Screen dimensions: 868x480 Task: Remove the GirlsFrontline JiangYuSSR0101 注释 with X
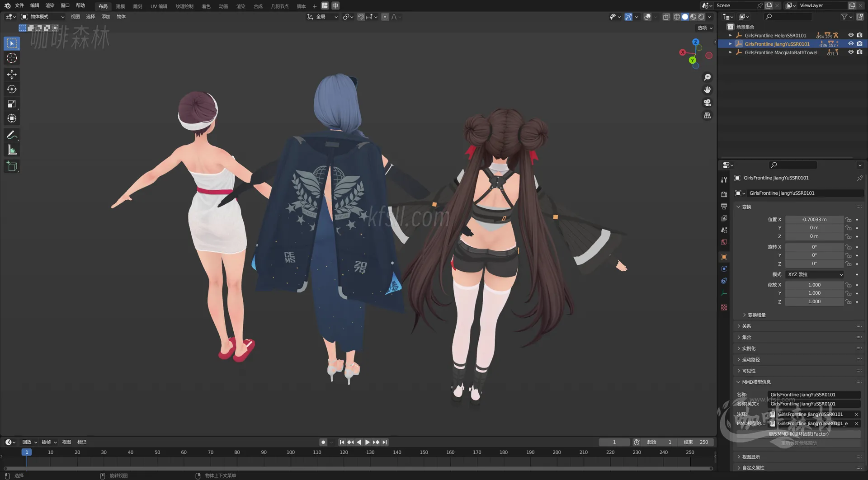tap(856, 414)
